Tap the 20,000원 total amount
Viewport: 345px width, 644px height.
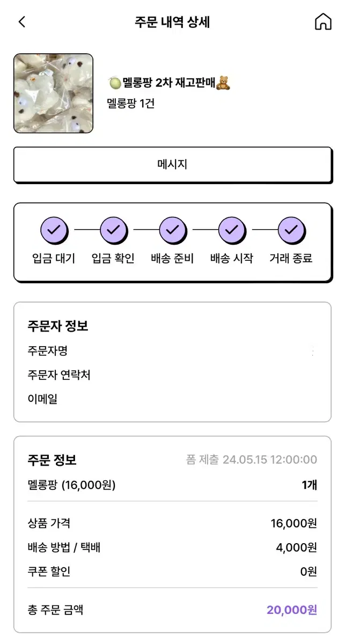(x=292, y=610)
